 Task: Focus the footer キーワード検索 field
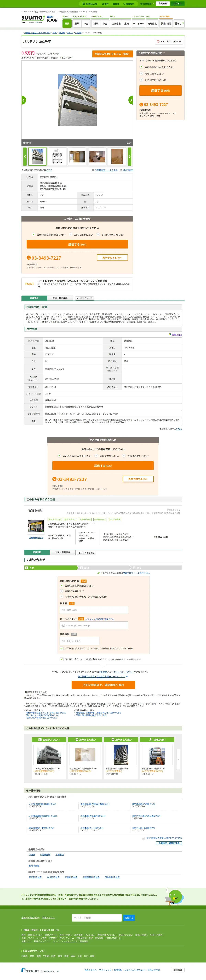(96, 918)
